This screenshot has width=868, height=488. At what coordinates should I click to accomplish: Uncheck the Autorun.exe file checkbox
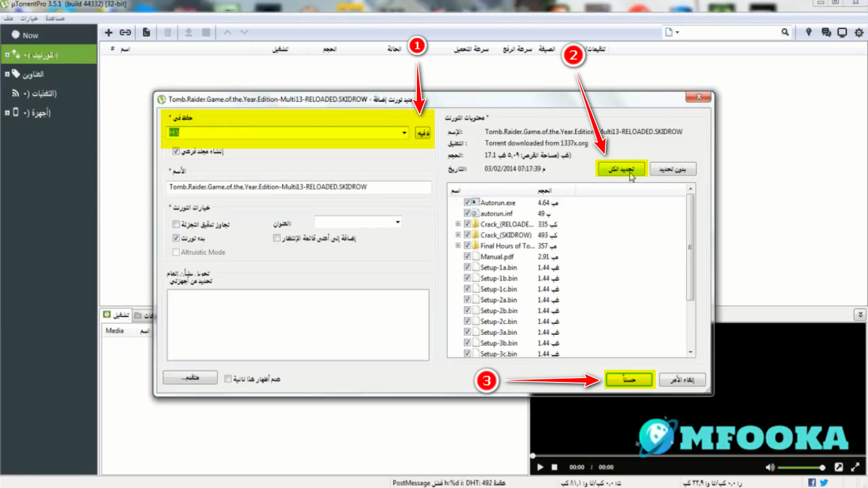(468, 202)
